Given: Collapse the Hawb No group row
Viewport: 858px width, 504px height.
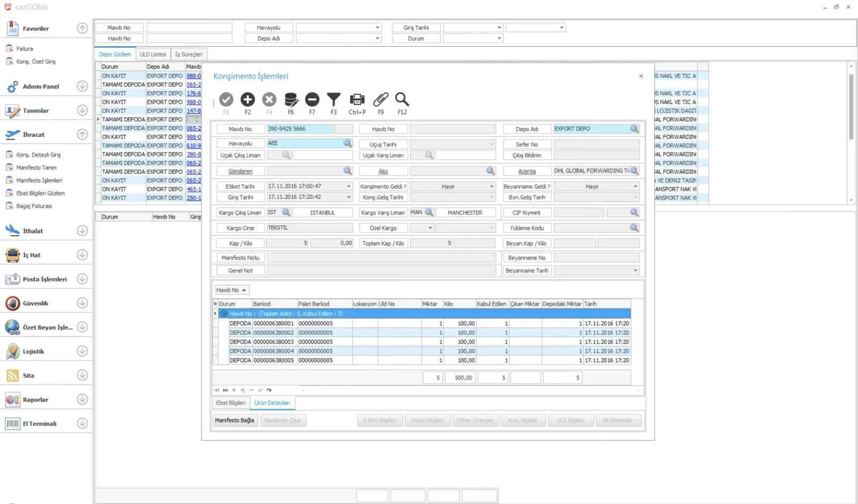Looking at the screenshot, I should tap(224, 314).
